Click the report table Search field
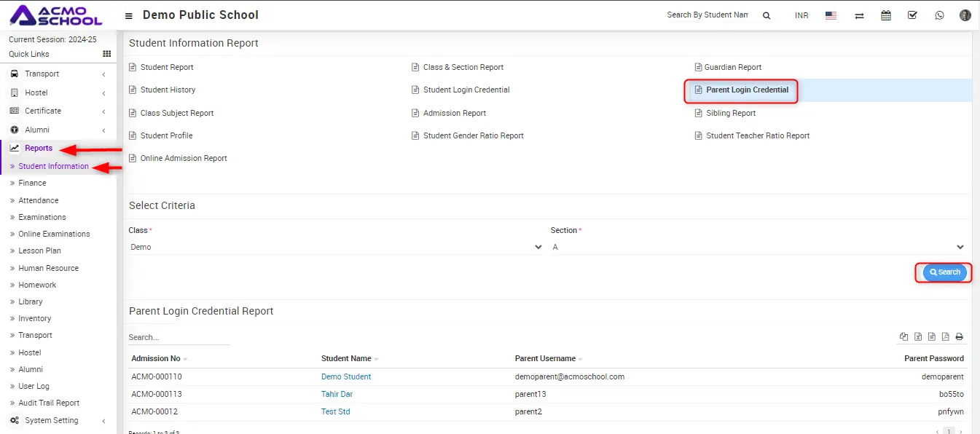 179,337
